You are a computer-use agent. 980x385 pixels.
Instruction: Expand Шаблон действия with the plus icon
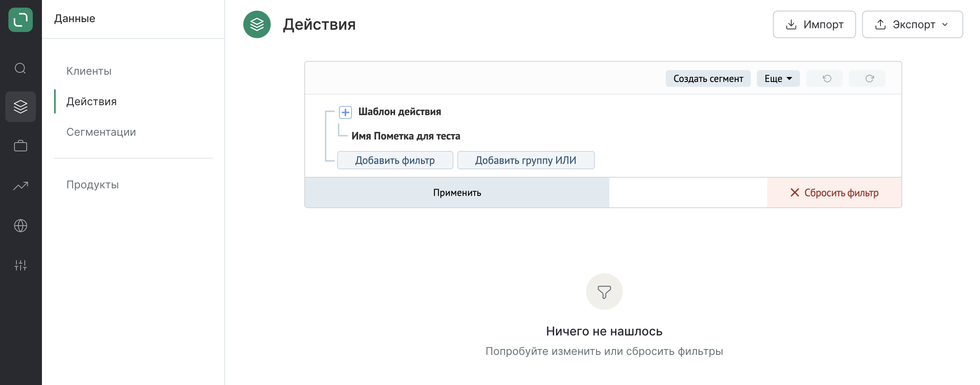tap(345, 112)
